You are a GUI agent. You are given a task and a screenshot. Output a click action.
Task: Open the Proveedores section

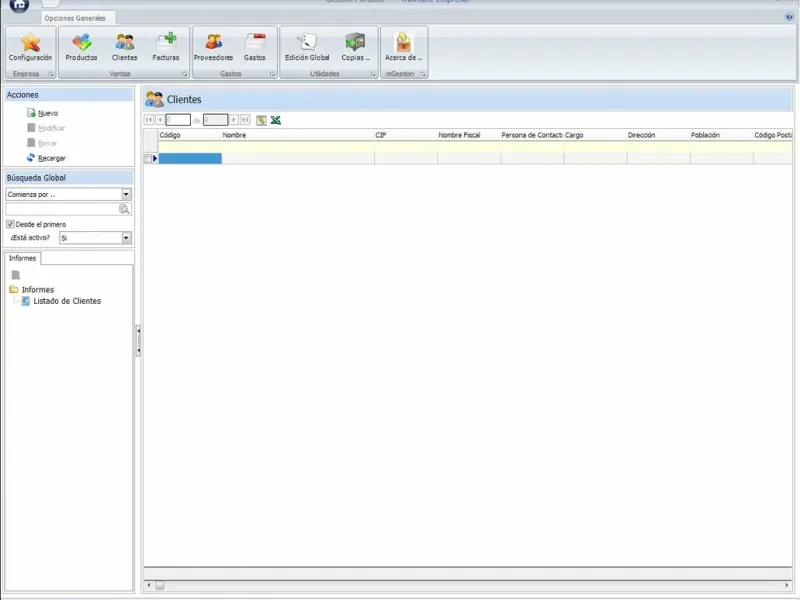point(213,47)
